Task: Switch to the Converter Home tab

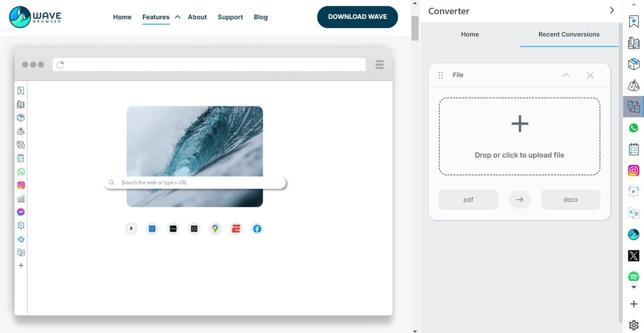Action: (470, 34)
